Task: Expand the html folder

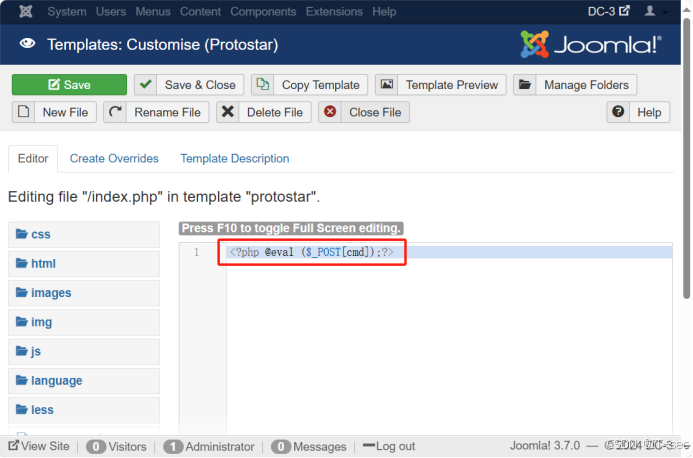Action: click(84, 263)
